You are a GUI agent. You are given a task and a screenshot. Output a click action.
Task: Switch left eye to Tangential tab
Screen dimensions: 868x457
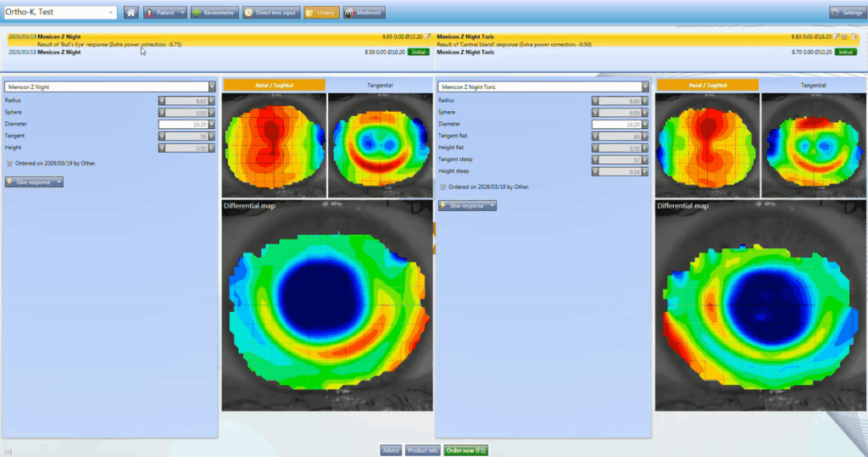[379, 85]
